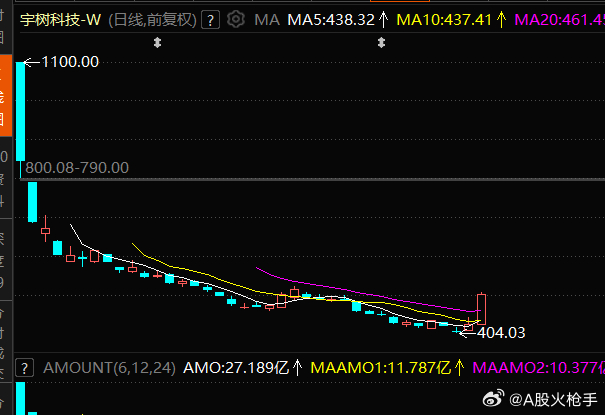Click the MAAMO1:11.787亿 value

(380, 368)
